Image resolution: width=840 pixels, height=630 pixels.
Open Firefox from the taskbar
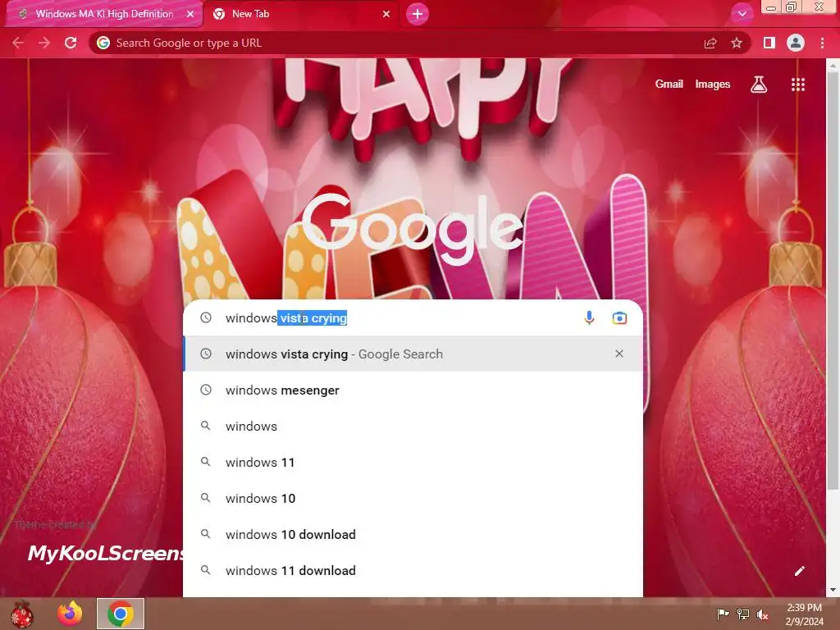point(70,614)
